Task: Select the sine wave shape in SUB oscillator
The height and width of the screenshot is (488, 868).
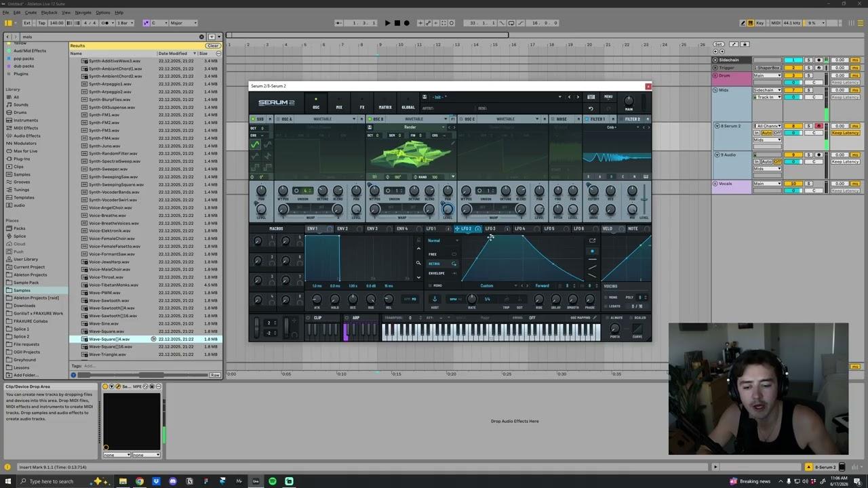Action: pos(255,144)
